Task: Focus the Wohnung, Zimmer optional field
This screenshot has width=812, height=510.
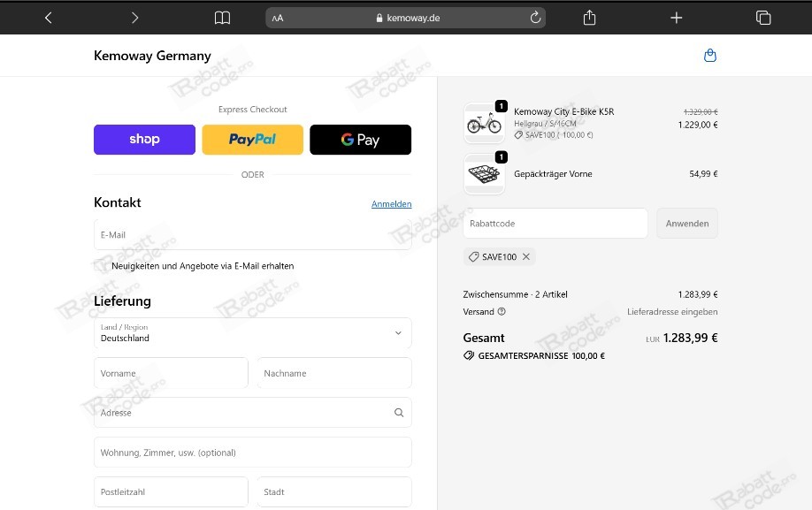Action: pos(253,453)
